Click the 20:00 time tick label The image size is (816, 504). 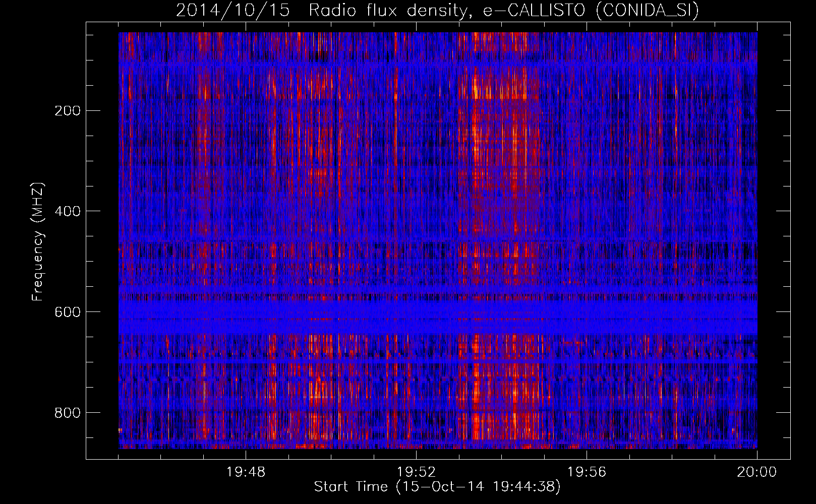pyautogui.click(x=756, y=472)
